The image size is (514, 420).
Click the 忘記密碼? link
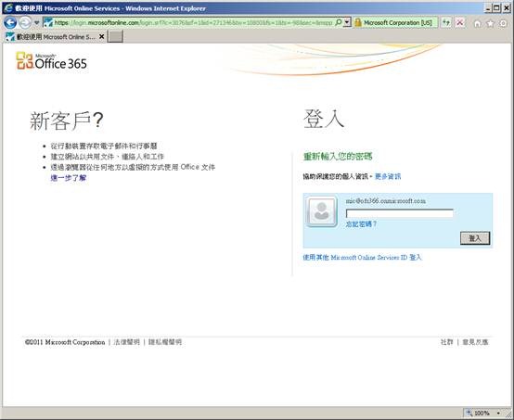coord(361,224)
